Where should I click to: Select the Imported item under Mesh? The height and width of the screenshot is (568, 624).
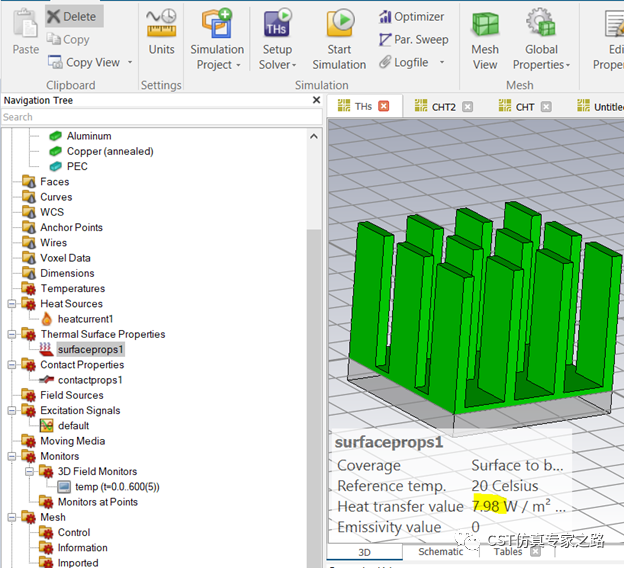pyautogui.click(x=69, y=562)
